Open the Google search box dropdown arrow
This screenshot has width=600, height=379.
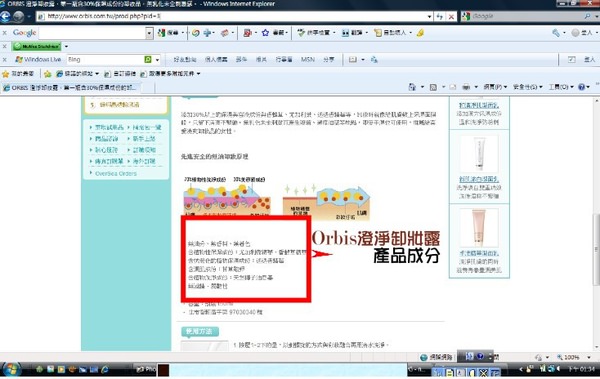tap(149, 33)
